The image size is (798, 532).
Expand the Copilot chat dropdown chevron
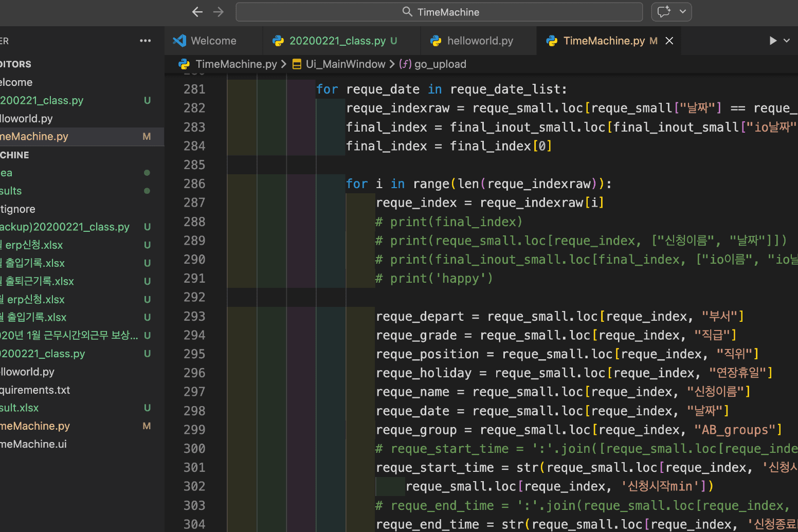click(x=683, y=12)
